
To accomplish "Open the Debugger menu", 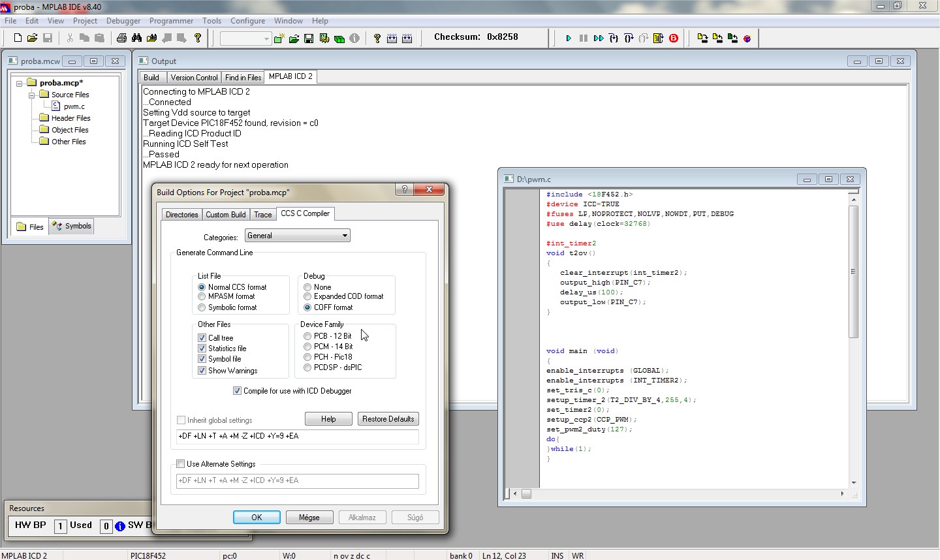I will coord(123,21).
